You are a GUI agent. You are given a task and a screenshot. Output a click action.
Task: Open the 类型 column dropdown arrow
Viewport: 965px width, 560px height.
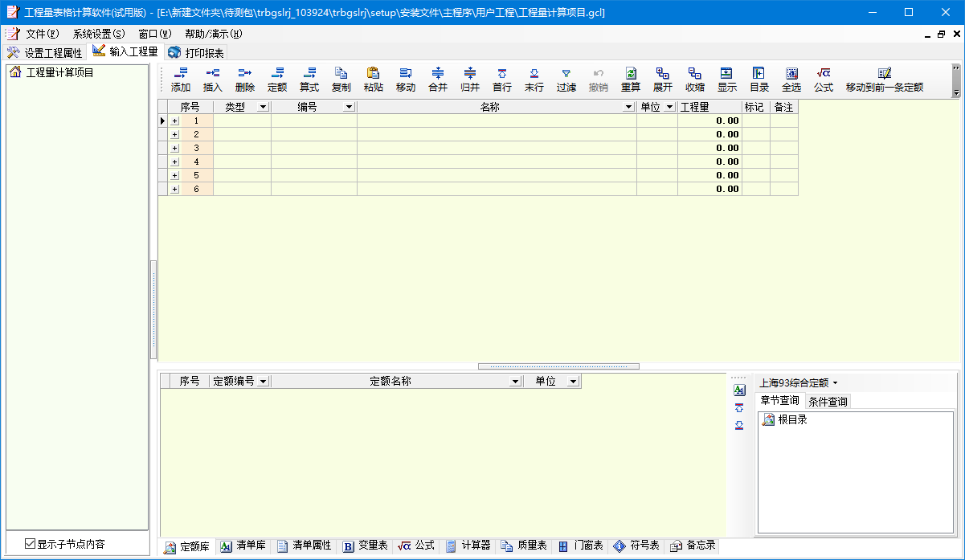coord(262,108)
